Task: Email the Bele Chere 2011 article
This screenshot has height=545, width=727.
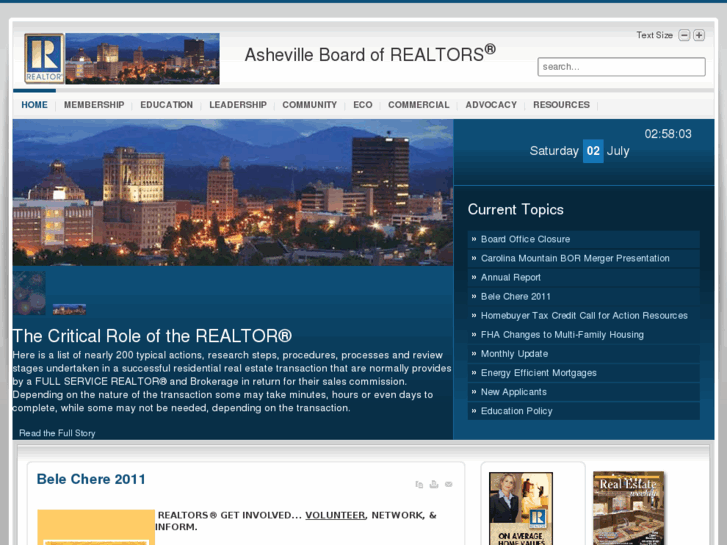Action: click(449, 484)
